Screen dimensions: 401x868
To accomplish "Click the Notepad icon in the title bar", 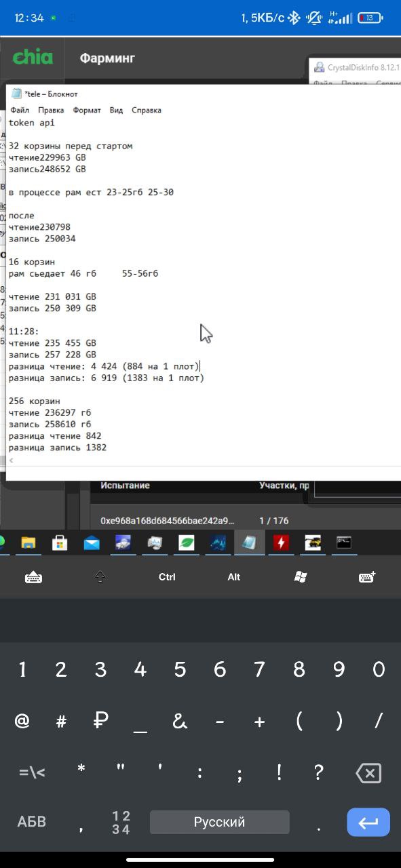I will click(x=16, y=94).
